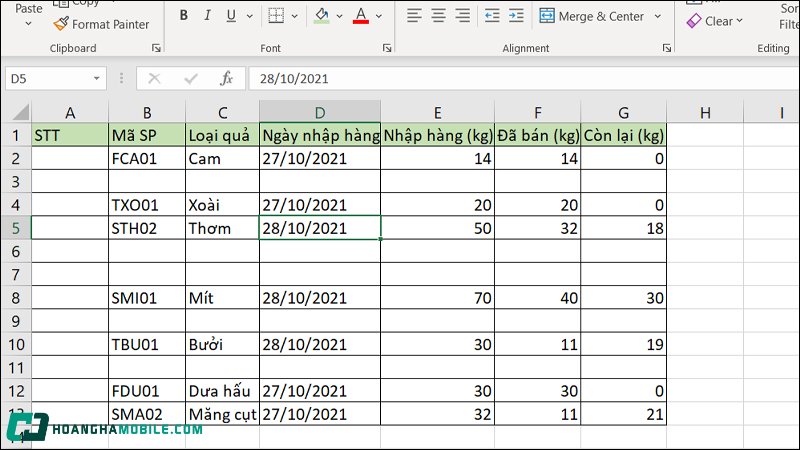Select the TBU01 cell

(147, 344)
